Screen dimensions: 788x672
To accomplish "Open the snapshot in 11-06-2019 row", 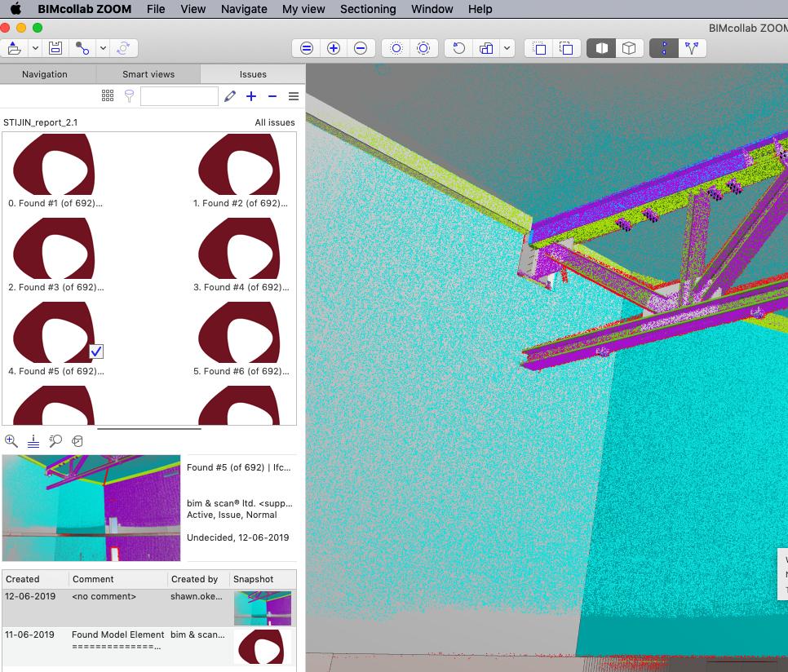I will point(263,647).
